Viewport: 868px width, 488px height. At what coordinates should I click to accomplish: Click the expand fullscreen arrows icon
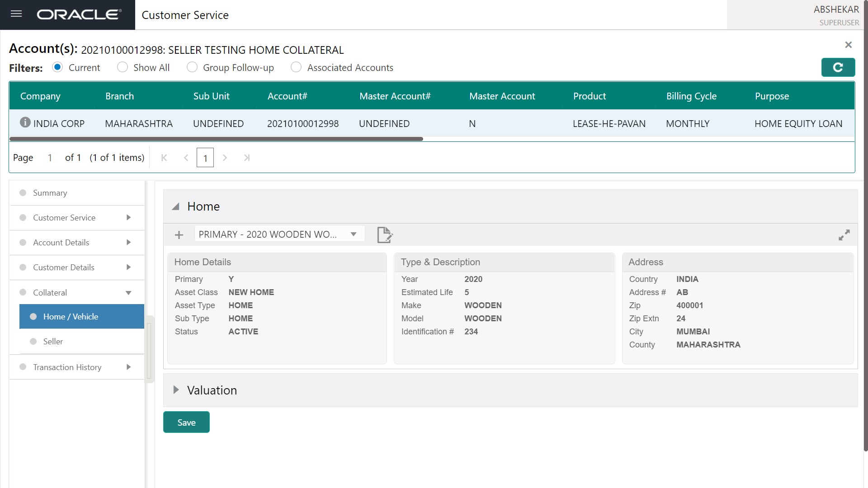click(844, 235)
